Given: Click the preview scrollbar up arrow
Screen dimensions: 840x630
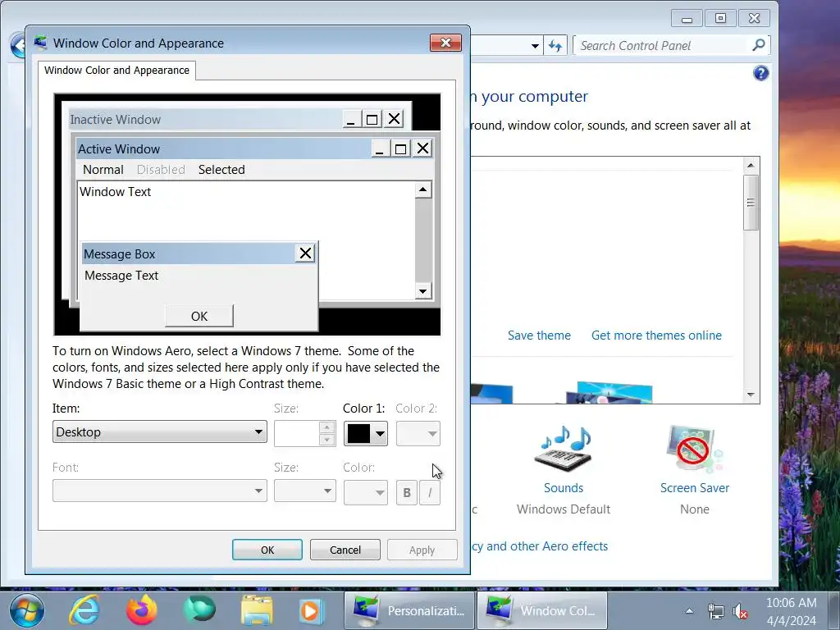Looking at the screenshot, I should click(x=423, y=189).
